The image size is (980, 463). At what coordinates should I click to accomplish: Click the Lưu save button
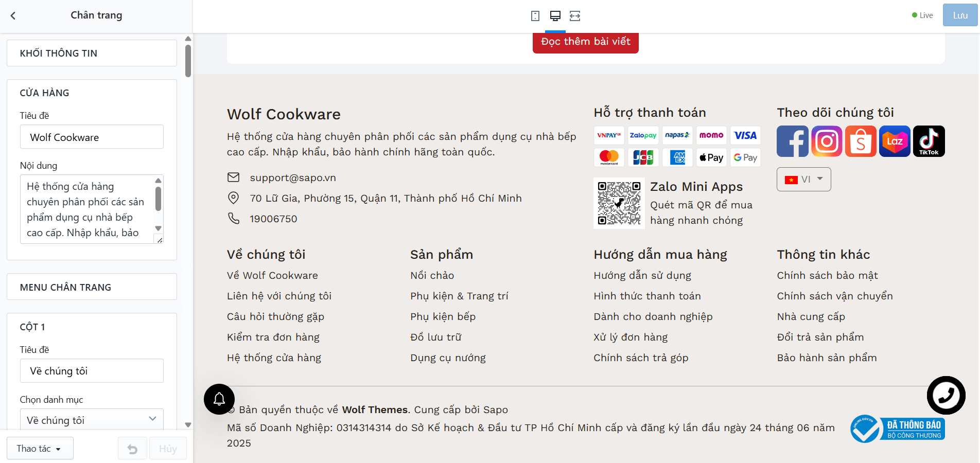(x=960, y=15)
